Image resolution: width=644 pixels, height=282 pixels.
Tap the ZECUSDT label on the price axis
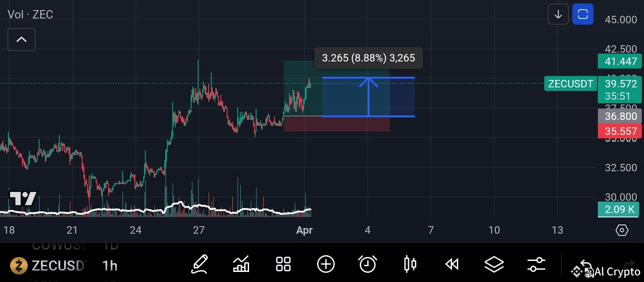click(570, 83)
